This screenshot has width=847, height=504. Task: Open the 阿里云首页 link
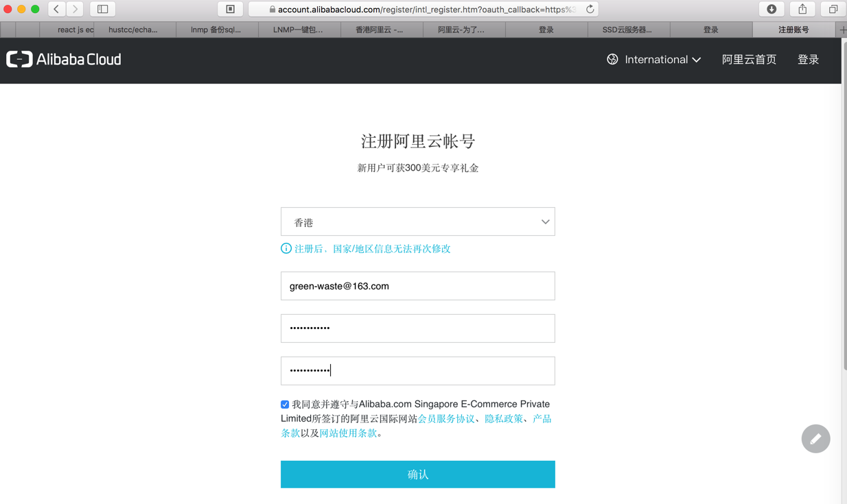click(x=749, y=60)
